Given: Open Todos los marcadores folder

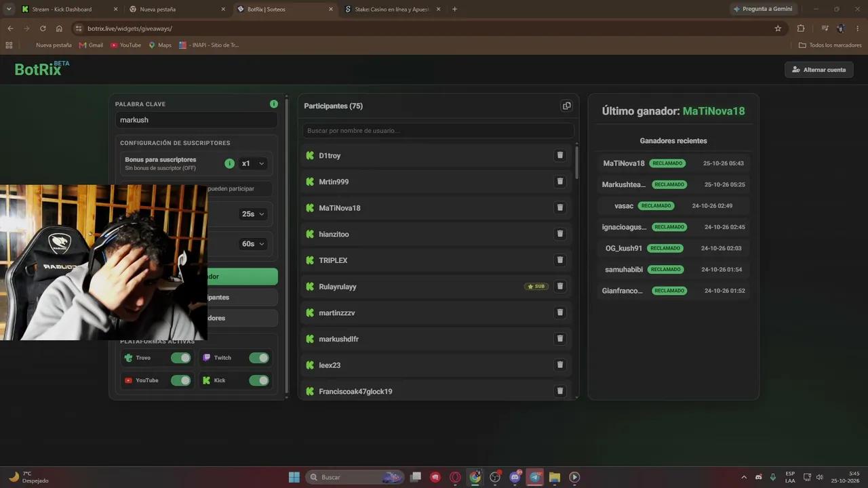Looking at the screenshot, I should pyautogui.click(x=830, y=45).
